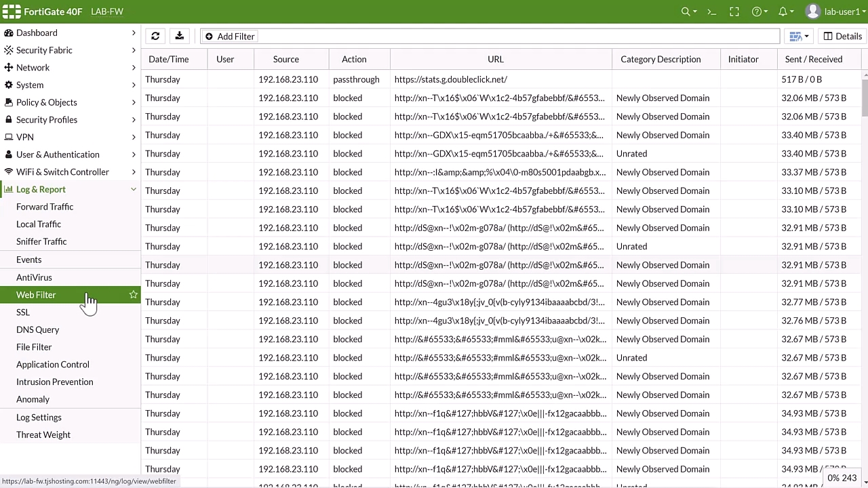Open Forward Traffic logs
The image size is (868, 488).
coord(45,207)
